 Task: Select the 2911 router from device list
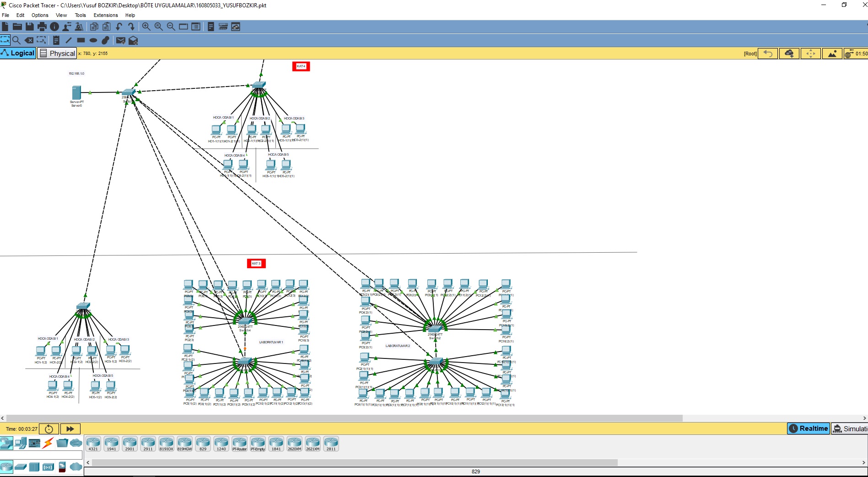click(x=148, y=444)
